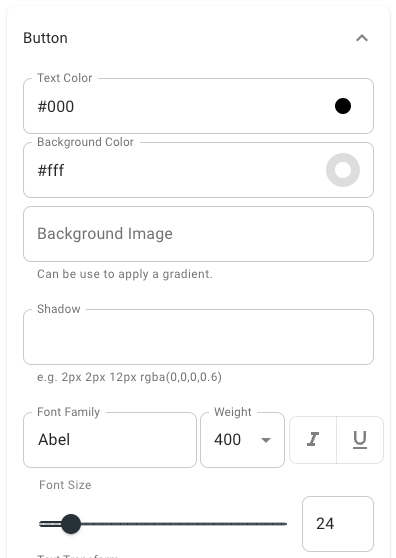The width and height of the screenshot is (396, 558).
Task: Collapse the Button section with the chevron
Action: pyautogui.click(x=362, y=38)
